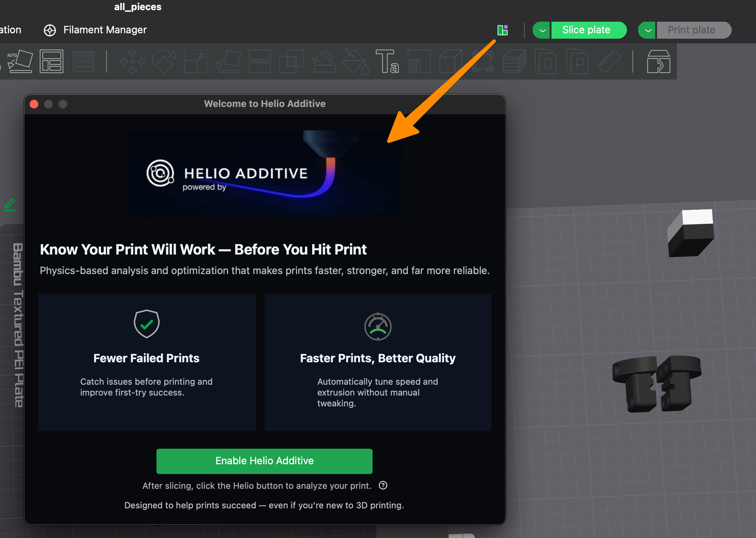This screenshot has height=538, width=756.
Task: Click the Enable Helio Additive button
Action: coord(265,461)
